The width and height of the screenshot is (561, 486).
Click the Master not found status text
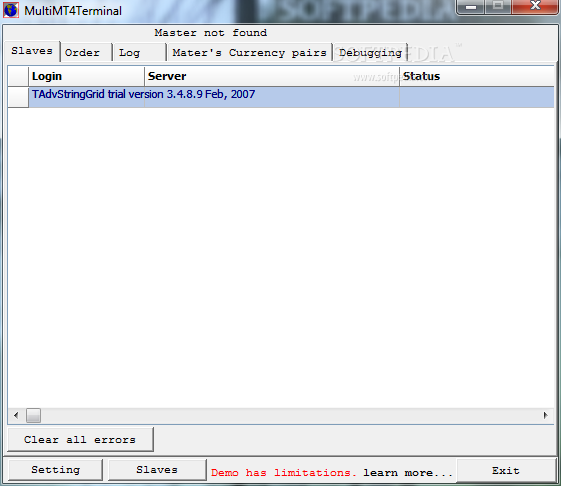point(211,33)
